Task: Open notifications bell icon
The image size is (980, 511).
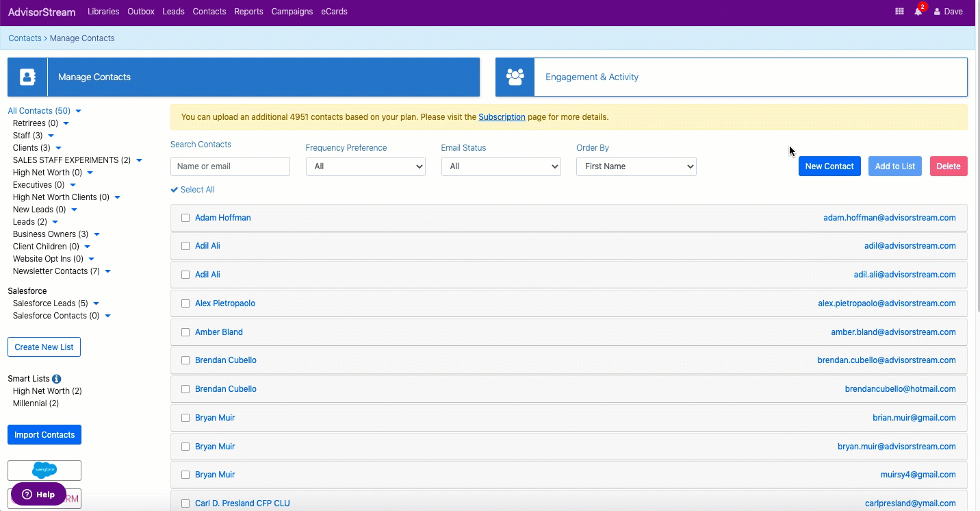Action: [918, 12]
